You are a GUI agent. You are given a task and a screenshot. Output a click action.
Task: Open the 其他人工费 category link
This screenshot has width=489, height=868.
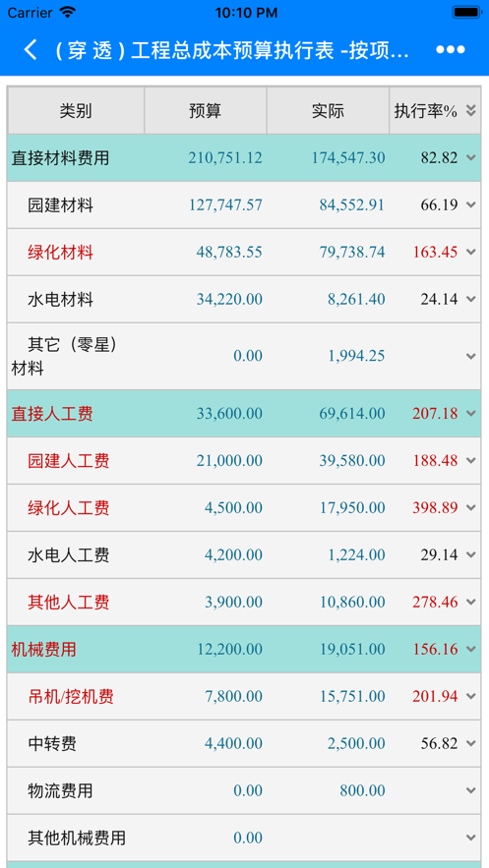tap(69, 602)
